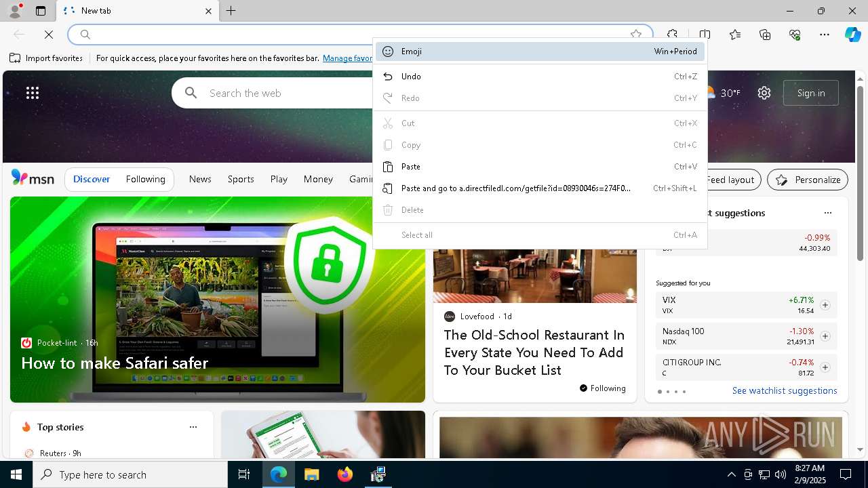Open a new tab with plus button
This screenshot has height=488, width=868.
click(x=231, y=11)
